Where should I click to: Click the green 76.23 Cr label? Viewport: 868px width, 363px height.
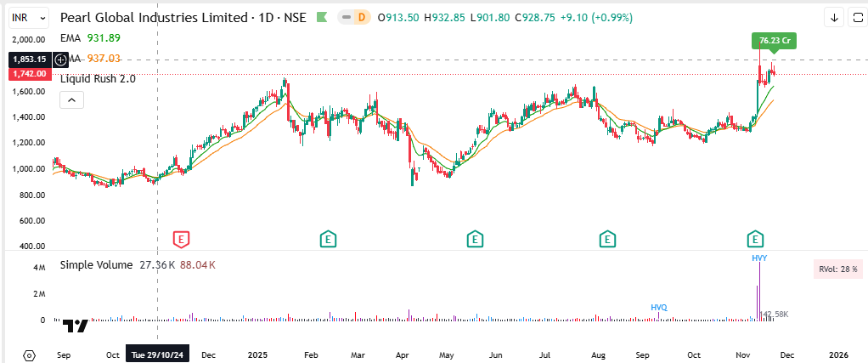click(x=774, y=41)
